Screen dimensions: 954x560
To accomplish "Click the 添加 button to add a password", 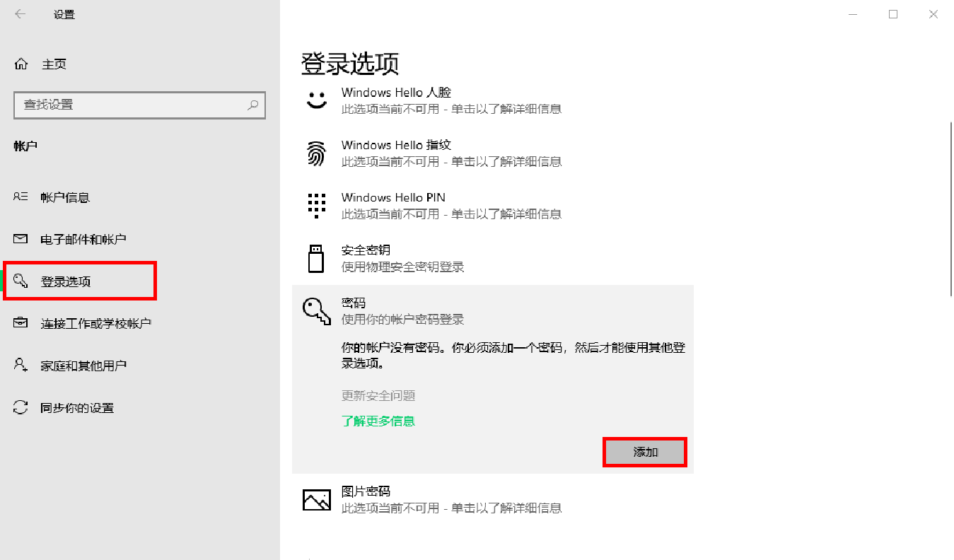I will coord(644,452).
